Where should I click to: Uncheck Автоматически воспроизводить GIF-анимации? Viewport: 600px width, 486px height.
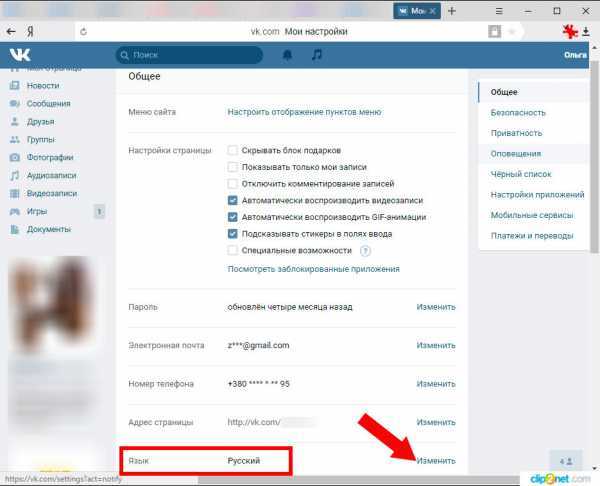coord(232,217)
